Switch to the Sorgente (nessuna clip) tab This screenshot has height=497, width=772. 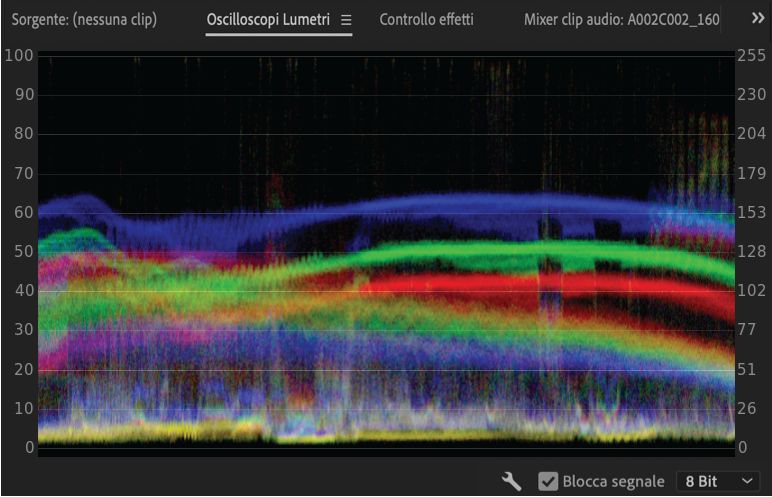84,20
